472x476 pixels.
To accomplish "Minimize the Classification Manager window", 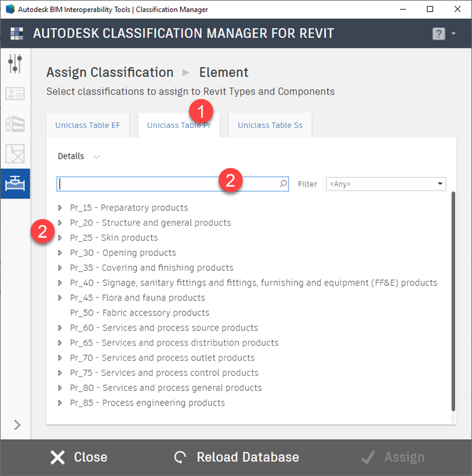I will (403, 10).
